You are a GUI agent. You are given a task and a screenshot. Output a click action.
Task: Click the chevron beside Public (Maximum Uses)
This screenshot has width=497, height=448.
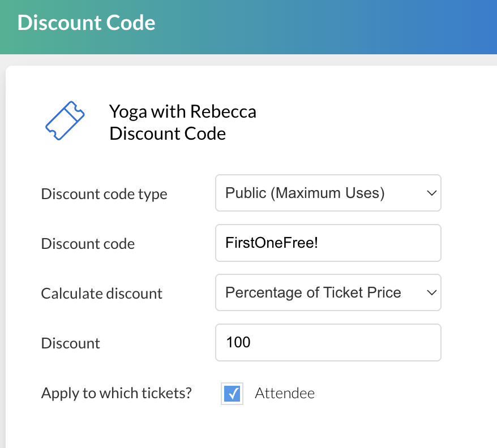[x=432, y=193]
